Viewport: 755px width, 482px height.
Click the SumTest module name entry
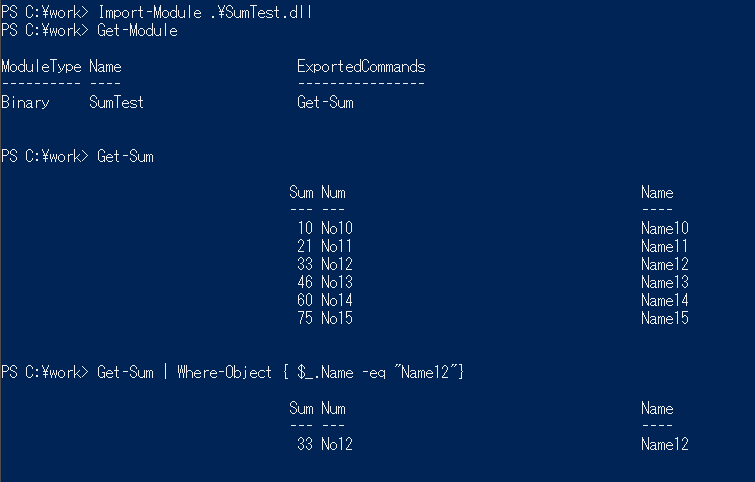[x=116, y=102]
